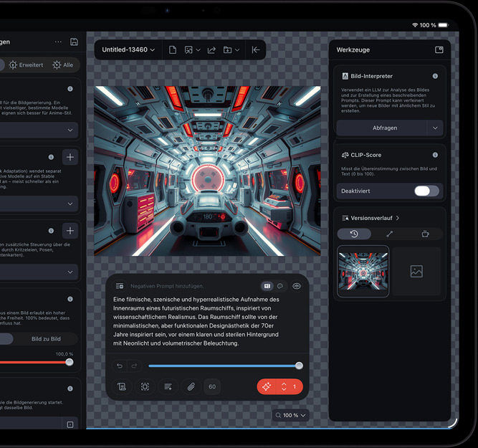Click the Werkzeuge panel pop-out icon
The width and height of the screenshot is (478, 448).
click(439, 50)
